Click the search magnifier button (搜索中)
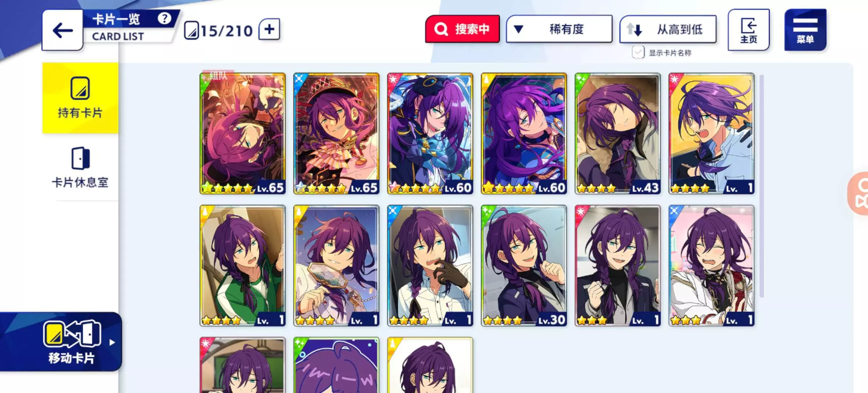The height and width of the screenshot is (393, 868). tap(462, 29)
